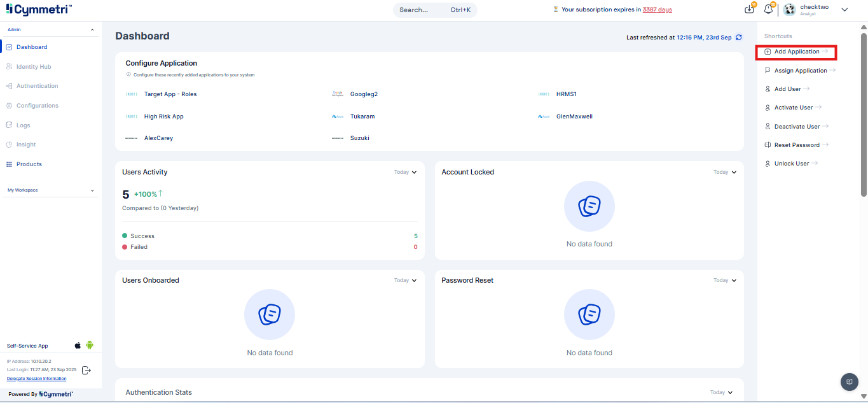Click the Add Application shortcut
This screenshot has width=868, height=403.
point(796,52)
